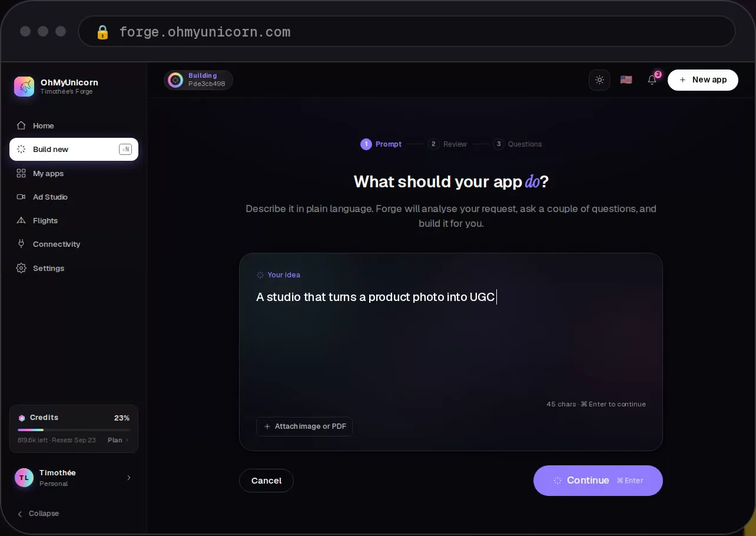The height and width of the screenshot is (536, 756).
Task: Expand the Timothée Personal account menu
Action: pyautogui.click(x=74, y=478)
